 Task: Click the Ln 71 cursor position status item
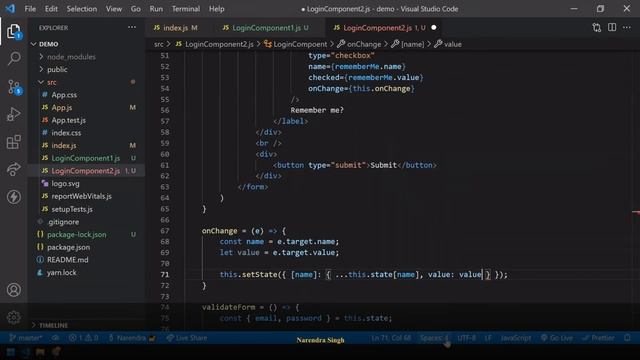(x=391, y=338)
